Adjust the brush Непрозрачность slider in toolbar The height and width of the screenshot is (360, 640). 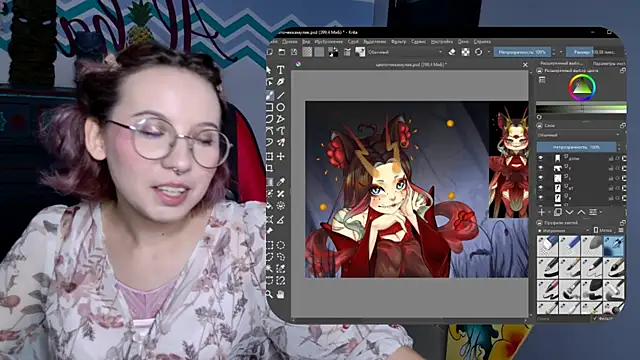point(522,52)
